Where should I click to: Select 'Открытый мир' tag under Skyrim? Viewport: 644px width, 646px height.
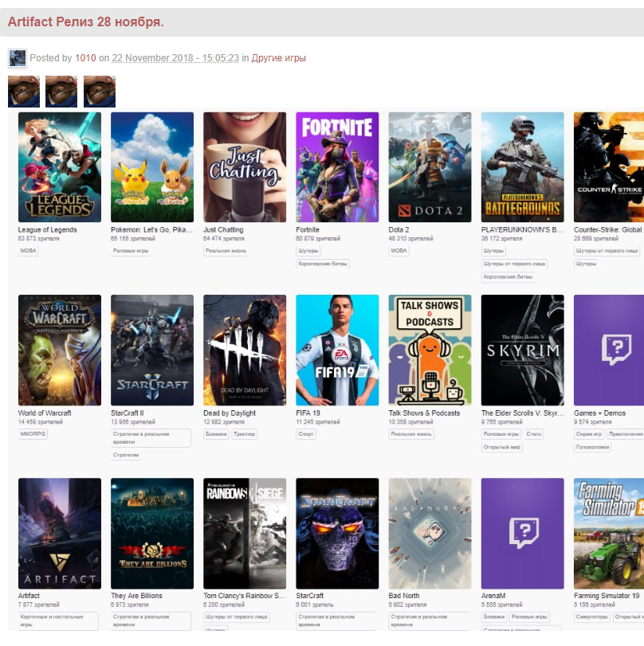[x=502, y=447]
